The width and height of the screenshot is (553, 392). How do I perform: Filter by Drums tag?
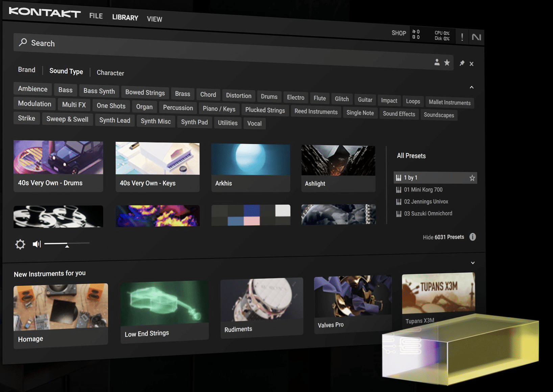click(x=269, y=97)
